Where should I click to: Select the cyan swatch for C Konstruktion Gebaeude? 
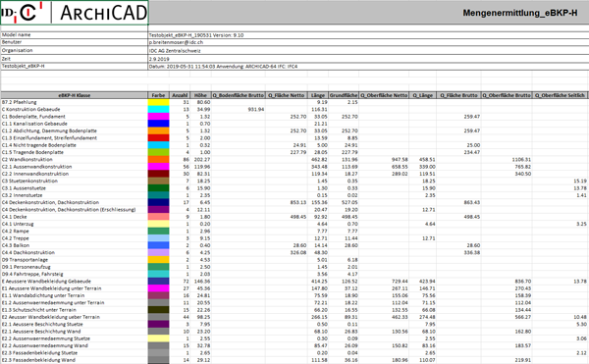pos(158,109)
